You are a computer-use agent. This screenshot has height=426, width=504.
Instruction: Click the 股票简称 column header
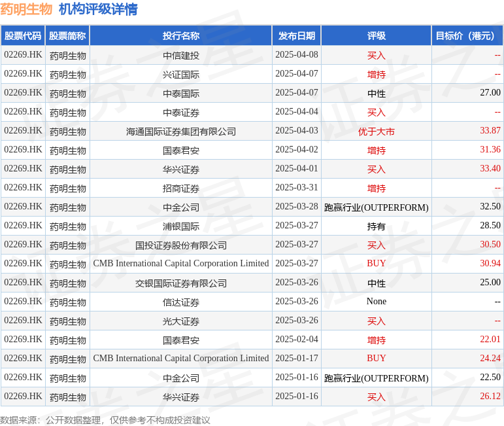pyautogui.click(x=67, y=36)
